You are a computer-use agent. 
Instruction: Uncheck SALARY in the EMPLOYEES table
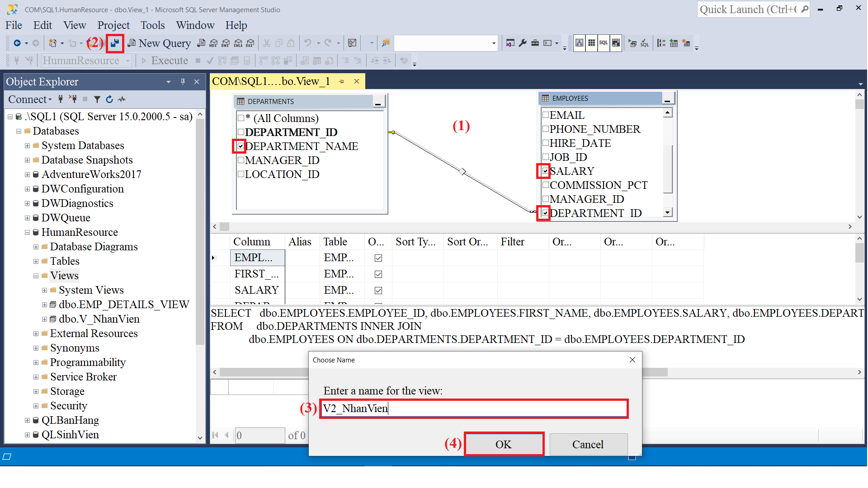pos(545,171)
